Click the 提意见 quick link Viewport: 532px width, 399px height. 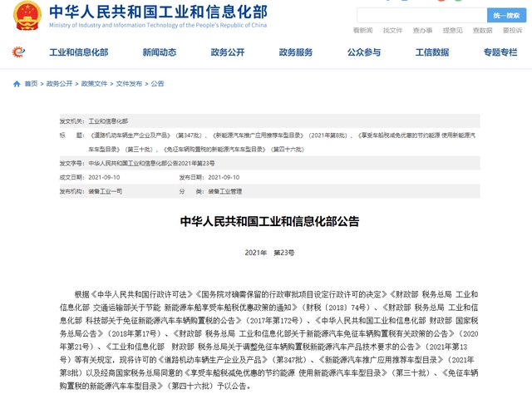tap(452, 31)
